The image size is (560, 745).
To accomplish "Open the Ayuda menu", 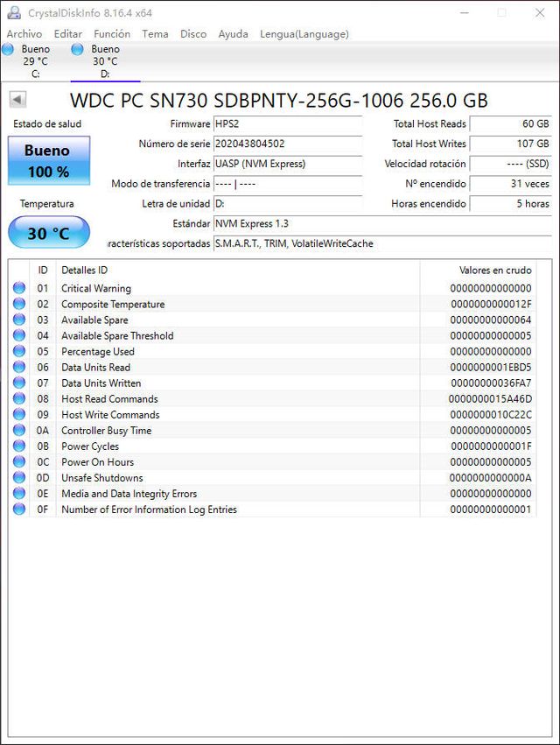I will click(233, 34).
